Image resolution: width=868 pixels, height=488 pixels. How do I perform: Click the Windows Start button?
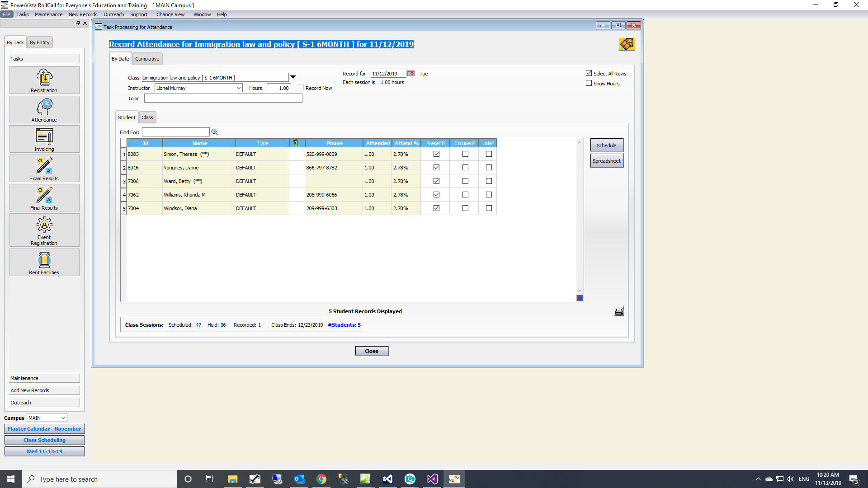click(x=11, y=479)
